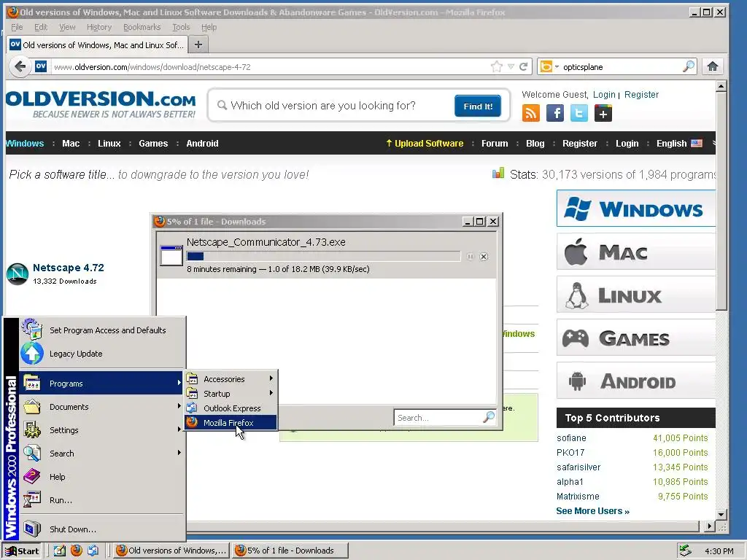747x560 pixels.
Task: Click the Linux category banner
Action: pyautogui.click(x=635, y=295)
